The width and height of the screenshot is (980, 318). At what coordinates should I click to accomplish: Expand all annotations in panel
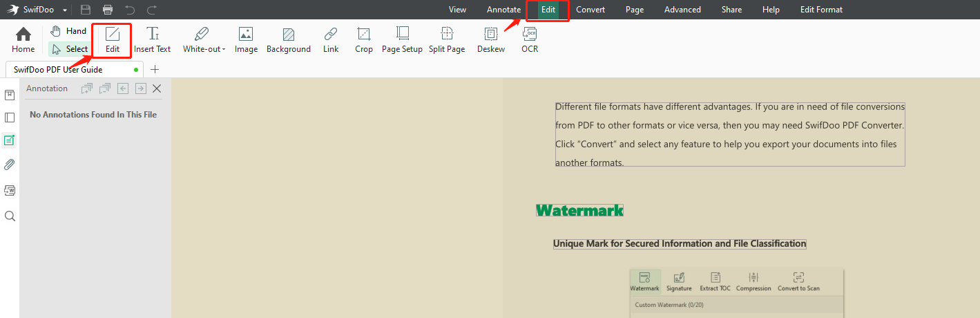[x=87, y=88]
